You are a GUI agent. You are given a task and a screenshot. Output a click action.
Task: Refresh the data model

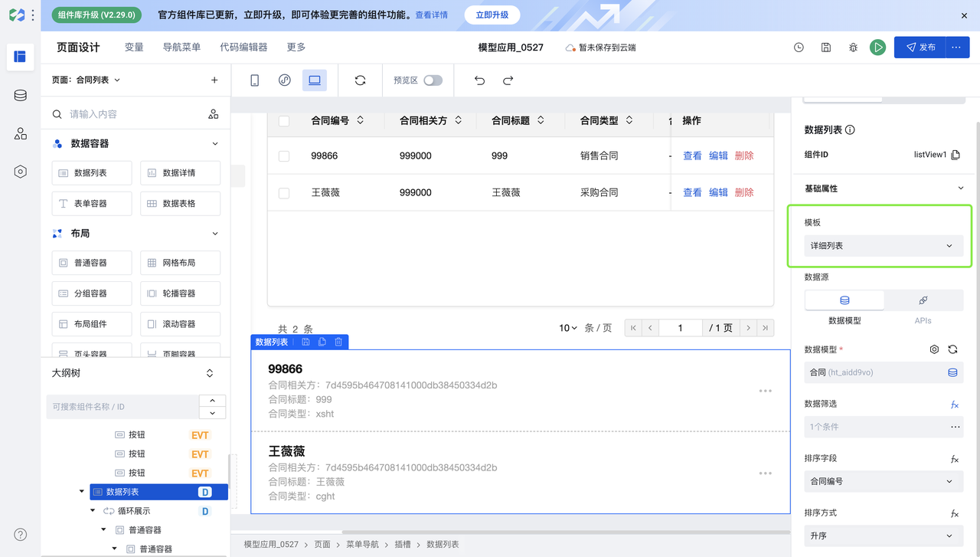coord(953,349)
